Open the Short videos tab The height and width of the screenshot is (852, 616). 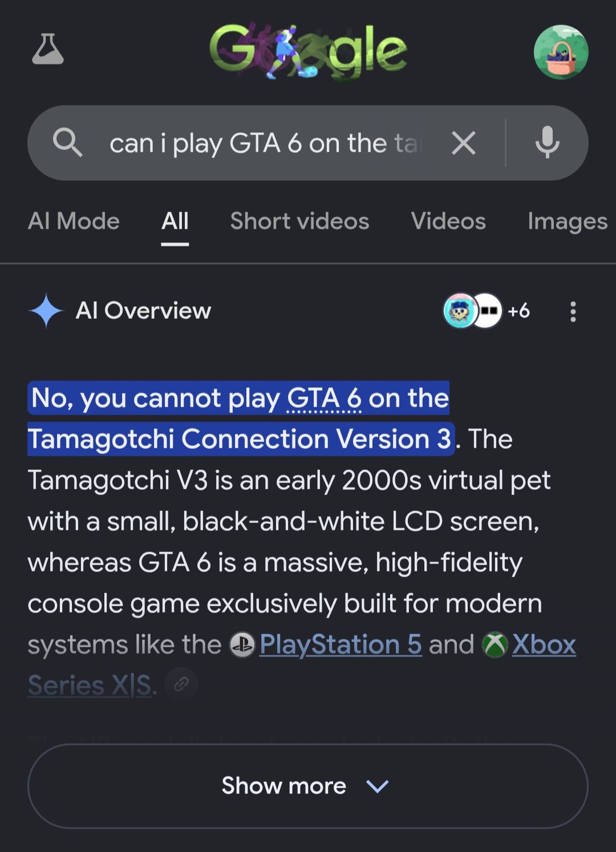[299, 221]
